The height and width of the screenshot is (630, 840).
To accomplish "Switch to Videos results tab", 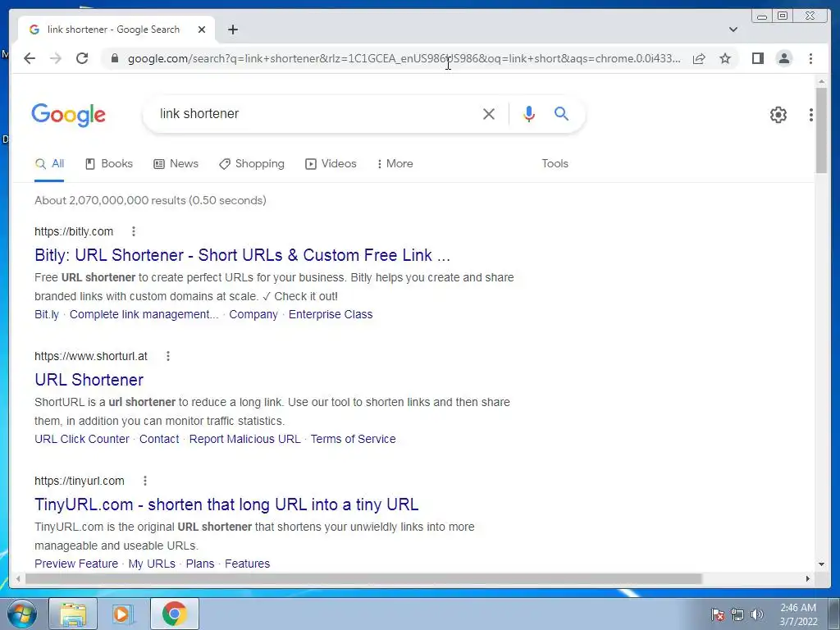I will (x=331, y=164).
